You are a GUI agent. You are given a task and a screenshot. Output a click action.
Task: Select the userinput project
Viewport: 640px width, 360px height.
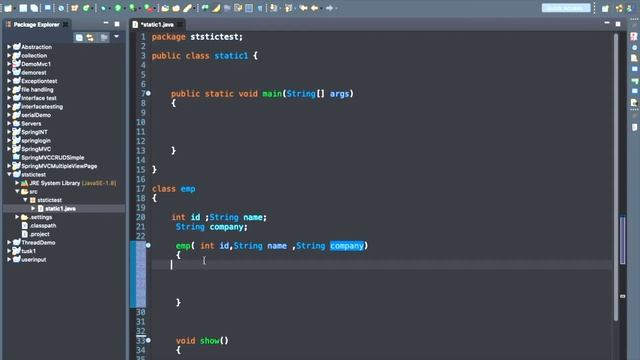tap(33, 260)
